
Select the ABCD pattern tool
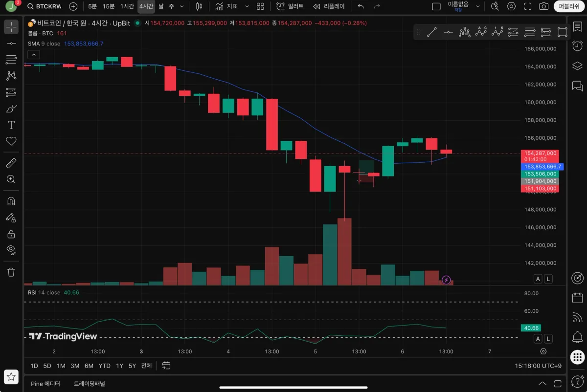pyautogui.click(x=481, y=32)
